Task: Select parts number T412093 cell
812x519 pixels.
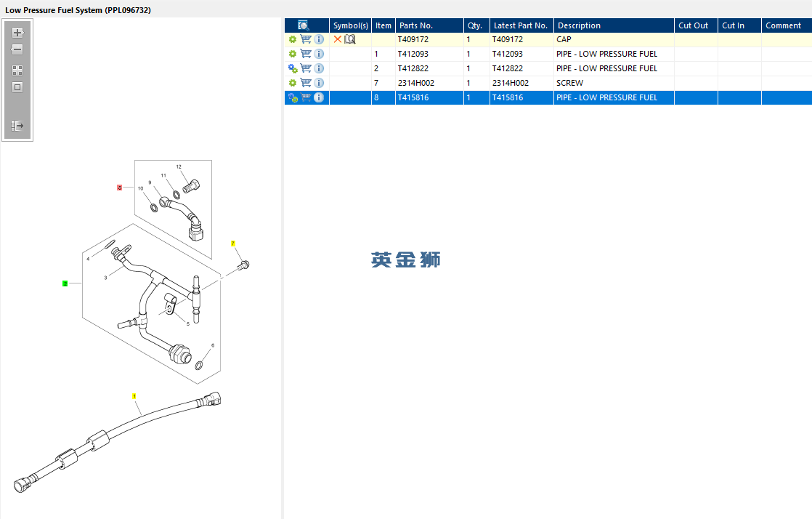Action: click(x=429, y=54)
